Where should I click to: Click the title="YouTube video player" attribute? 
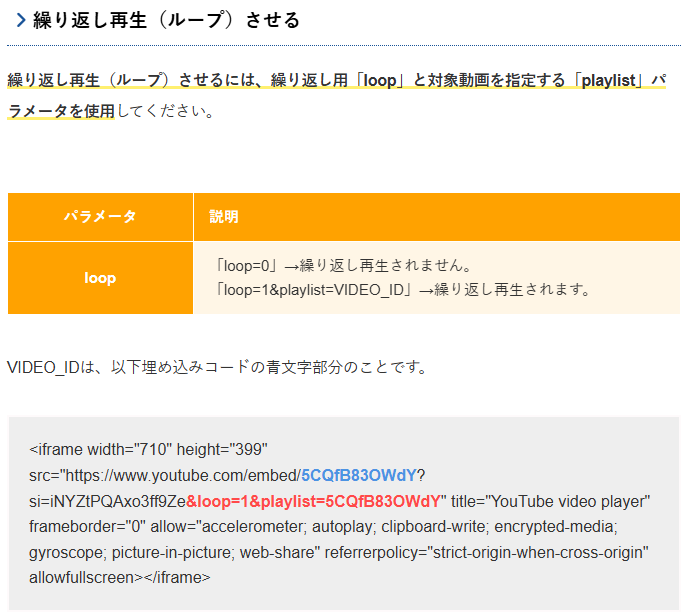550,500
